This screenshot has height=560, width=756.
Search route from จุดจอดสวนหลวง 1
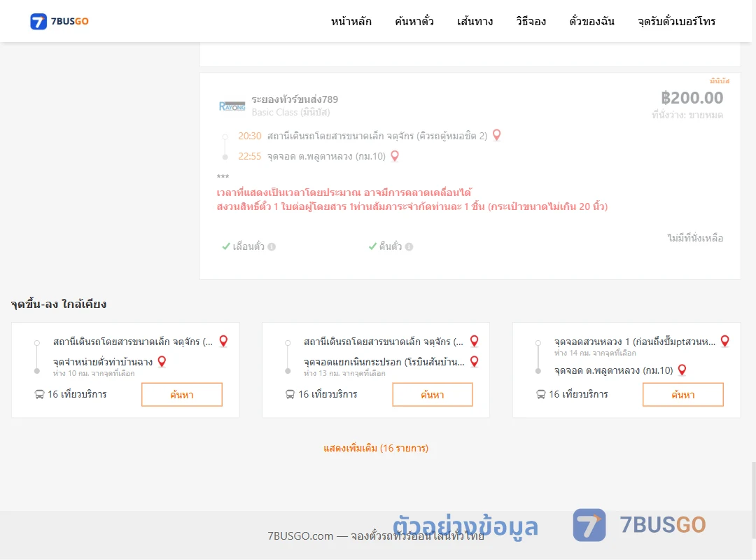coord(683,395)
